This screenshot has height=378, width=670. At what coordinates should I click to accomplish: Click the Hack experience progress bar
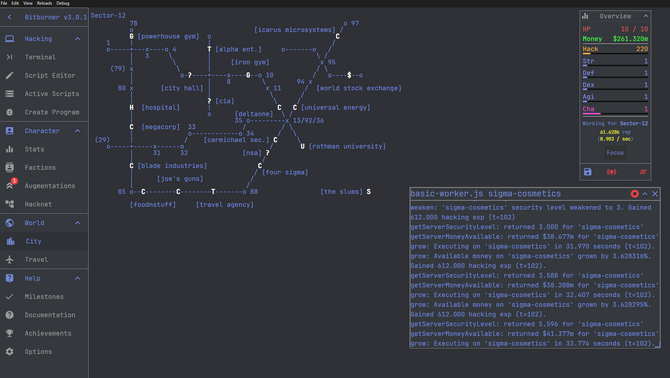[x=615, y=54]
